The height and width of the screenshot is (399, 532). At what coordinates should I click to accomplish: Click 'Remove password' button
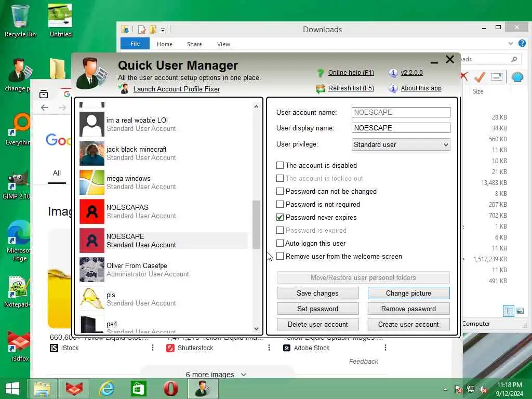click(408, 309)
